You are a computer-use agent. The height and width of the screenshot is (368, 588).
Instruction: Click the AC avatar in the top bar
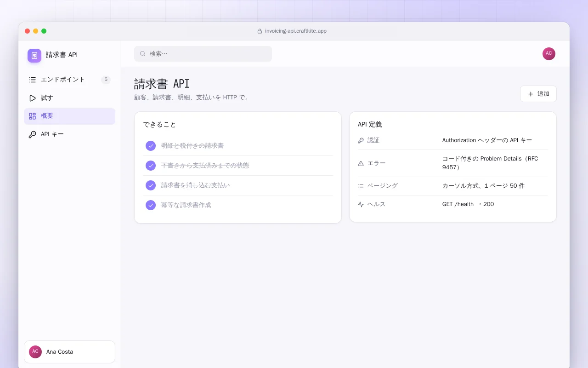[549, 54]
